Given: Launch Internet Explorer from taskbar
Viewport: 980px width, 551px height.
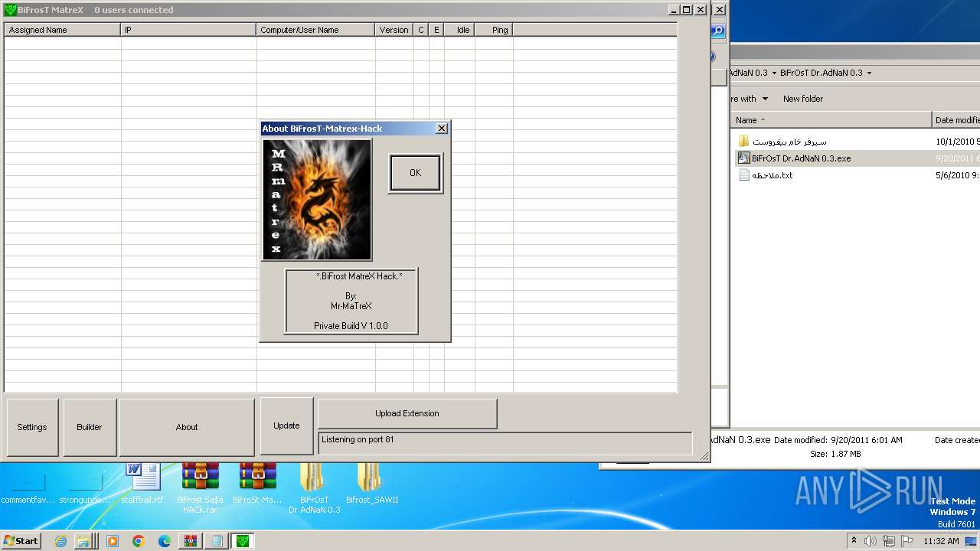Looking at the screenshot, I should coord(60,541).
